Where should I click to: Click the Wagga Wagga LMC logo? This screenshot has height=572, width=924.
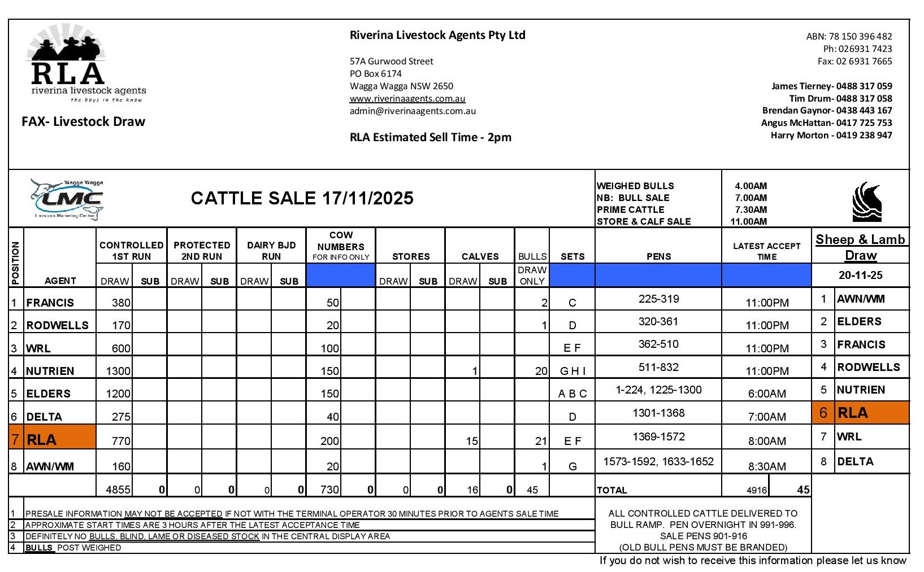tap(67, 199)
